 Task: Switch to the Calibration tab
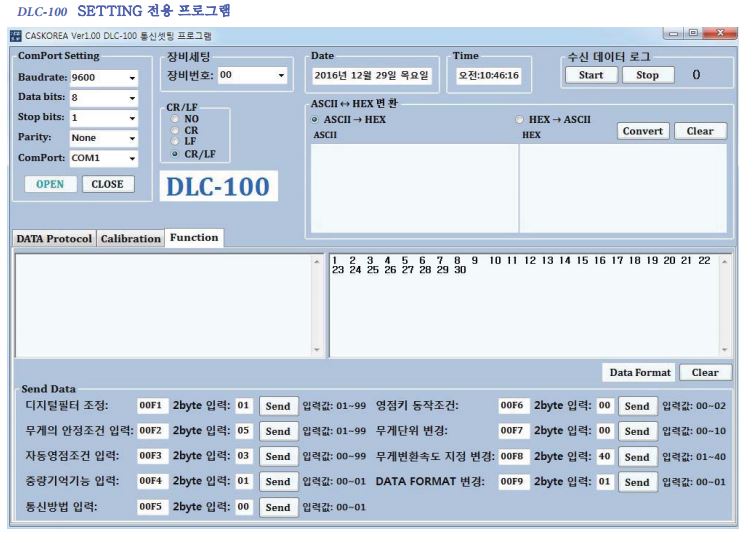(130, 239)
